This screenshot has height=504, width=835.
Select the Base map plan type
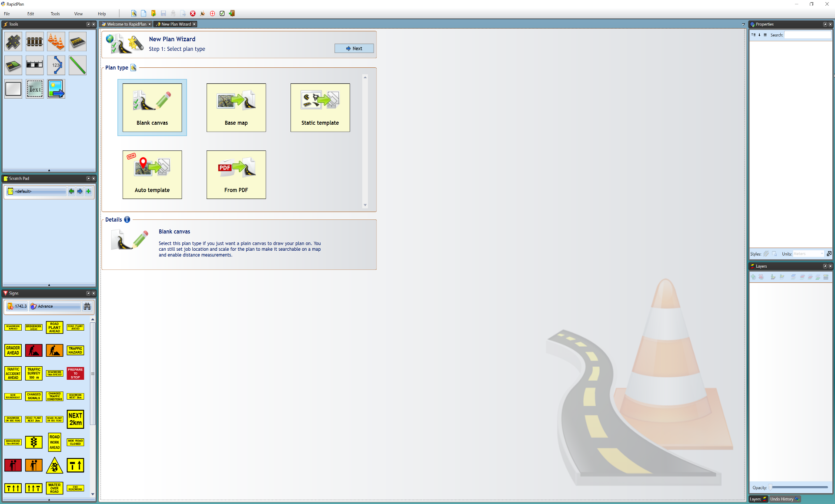coord(236,108)
